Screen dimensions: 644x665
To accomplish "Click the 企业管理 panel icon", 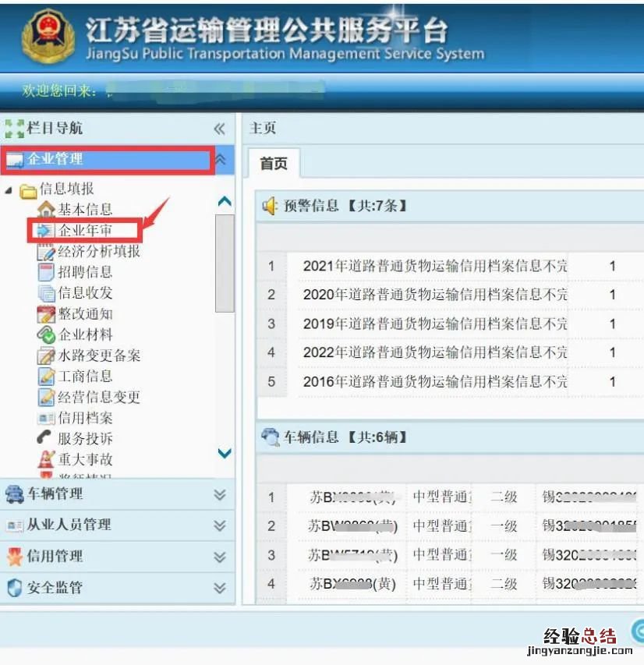I will (14, 161).
